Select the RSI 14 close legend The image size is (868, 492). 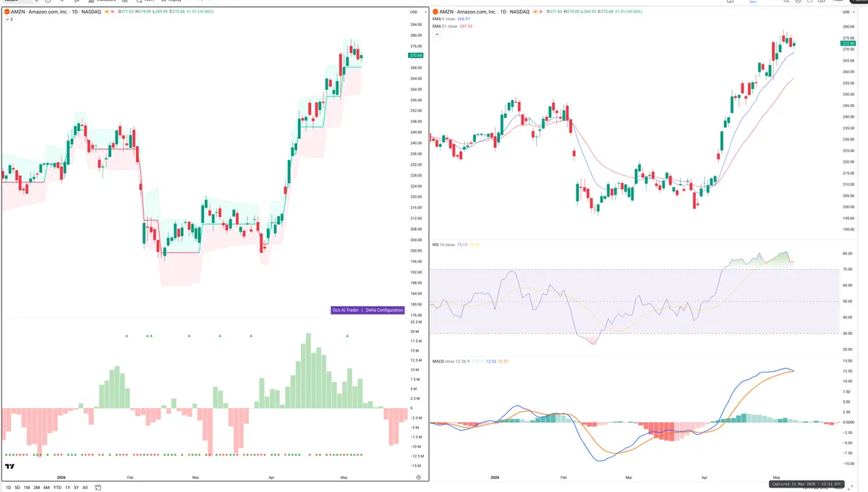point(443,245)
